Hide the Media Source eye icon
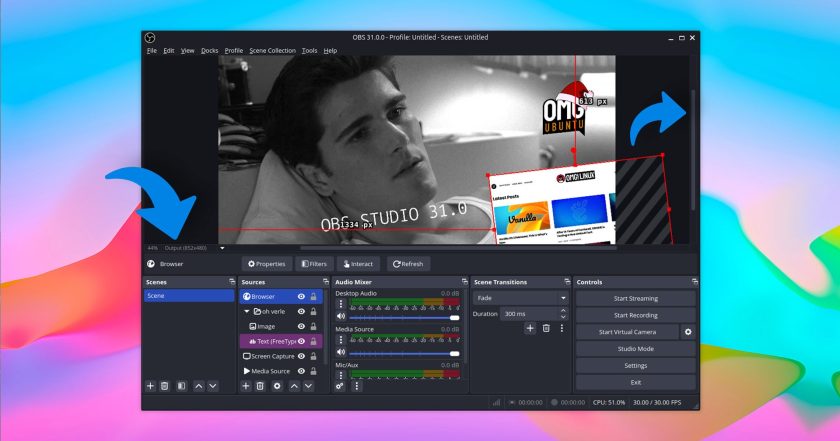 click(302, 371)
